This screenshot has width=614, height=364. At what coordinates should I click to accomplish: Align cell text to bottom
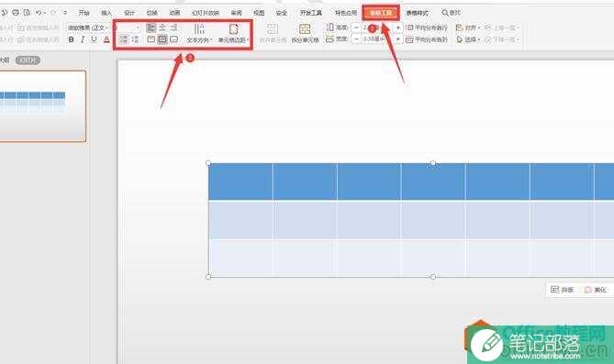coord(173,39)
